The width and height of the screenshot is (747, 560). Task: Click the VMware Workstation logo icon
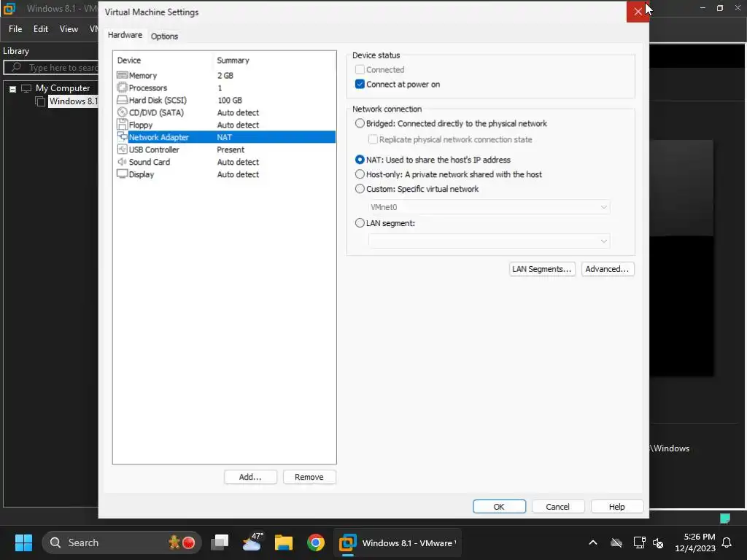(x=9, y=9)
